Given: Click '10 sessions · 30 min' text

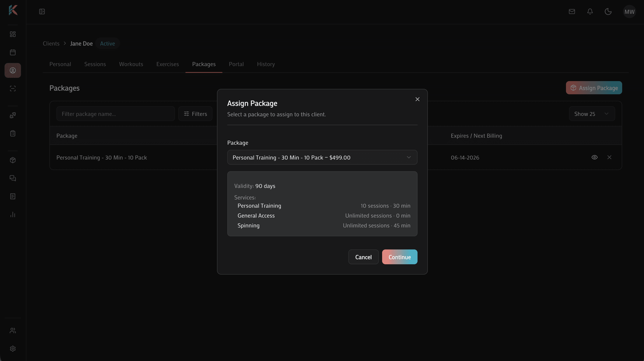Looking at the screenshot, I should click(385, 206).
